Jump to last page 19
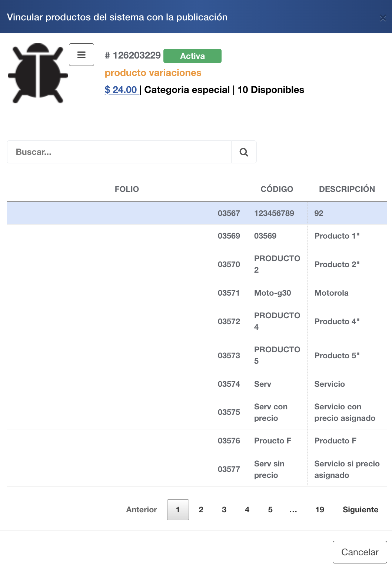This screenshot has width=392, height=569. click(320, 510)
